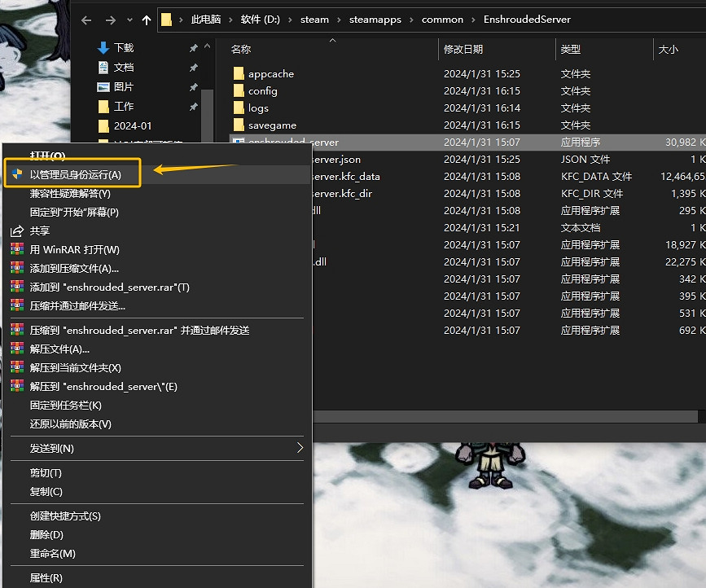Image resolution: width=706 pixels, height=588 pixels.
Task: Select 属性(R) in the context menu
Action: (x=46, y=577)
